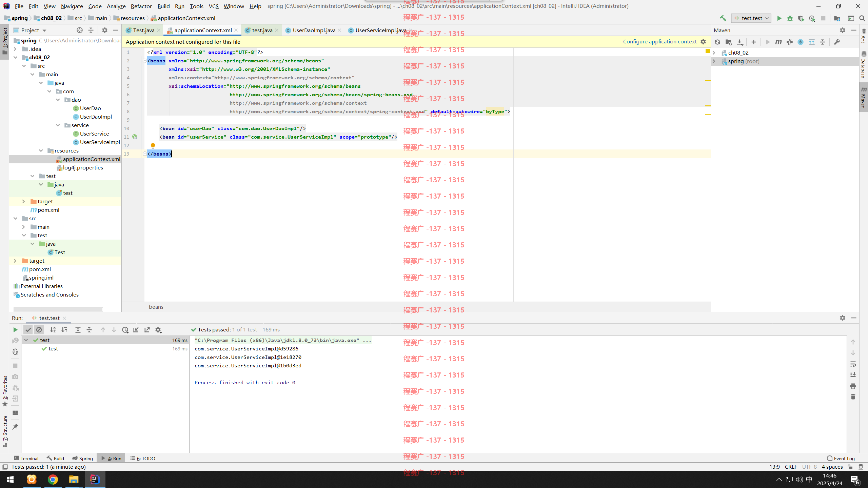This screenshot has width=868, height=488.
Task: Open test history clock icon
Action: pos(125,330)
